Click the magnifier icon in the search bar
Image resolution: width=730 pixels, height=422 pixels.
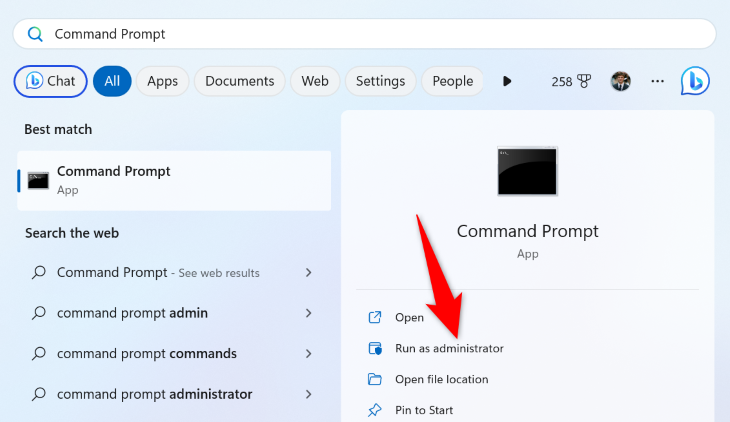[35, 34]
